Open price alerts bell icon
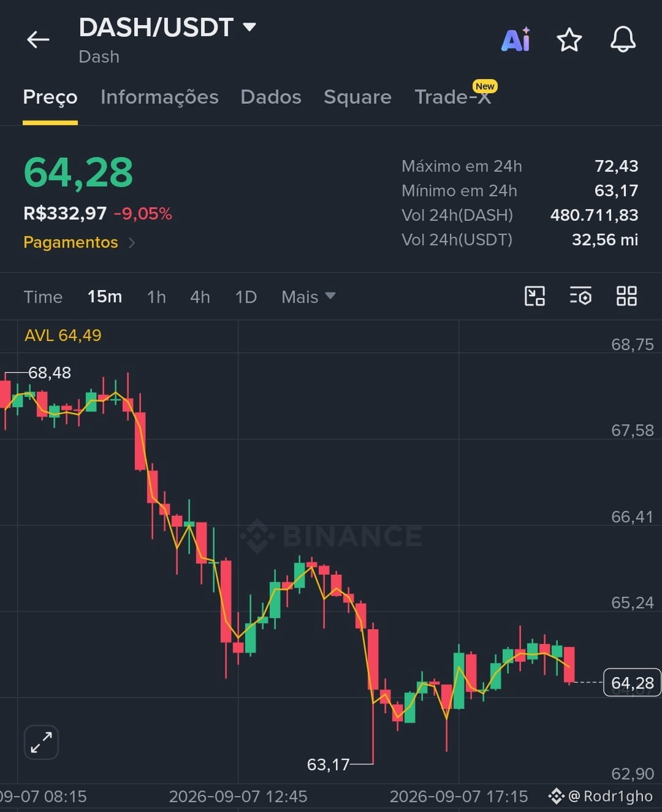The image size is (662, 812). [623, 40]
